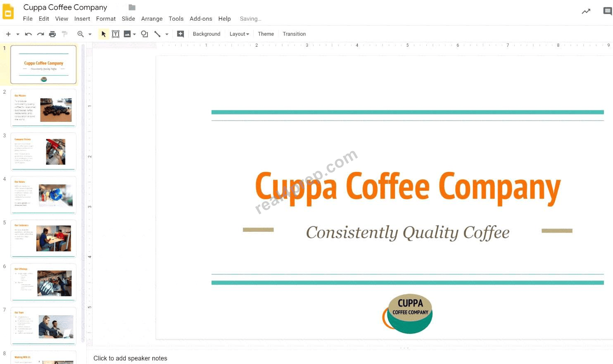Expand the zoom tool dropdown arrow
Screen dimensions: 613x364
point(90,34)
